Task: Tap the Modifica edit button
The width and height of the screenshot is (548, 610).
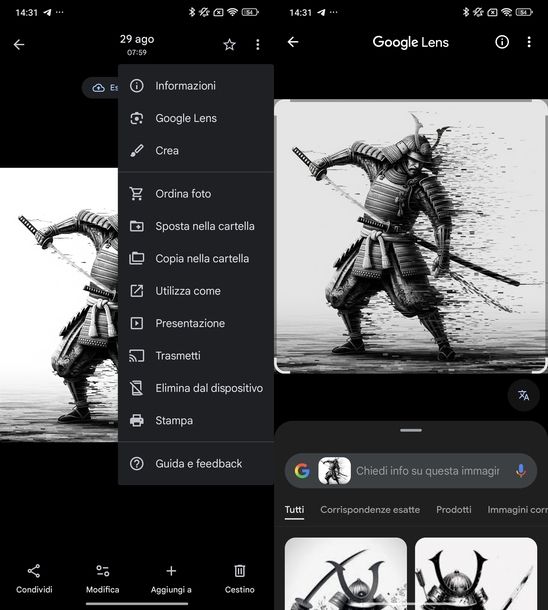Action: point(103,579)
